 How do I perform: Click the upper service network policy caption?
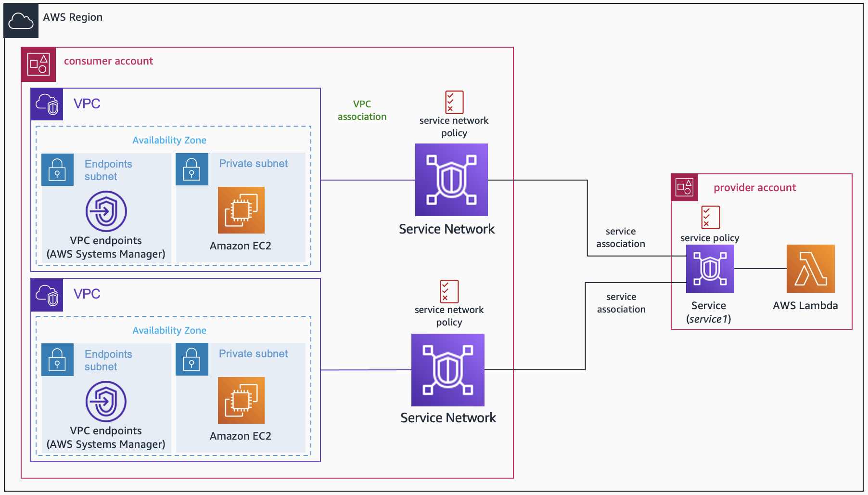454,127
